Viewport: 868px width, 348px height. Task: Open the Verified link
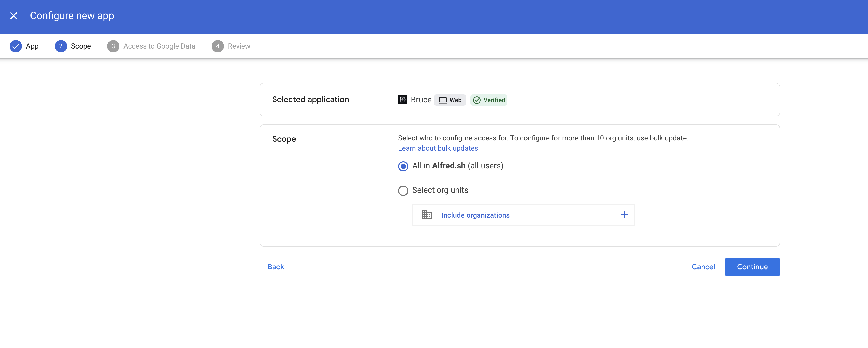pos(494,100)
